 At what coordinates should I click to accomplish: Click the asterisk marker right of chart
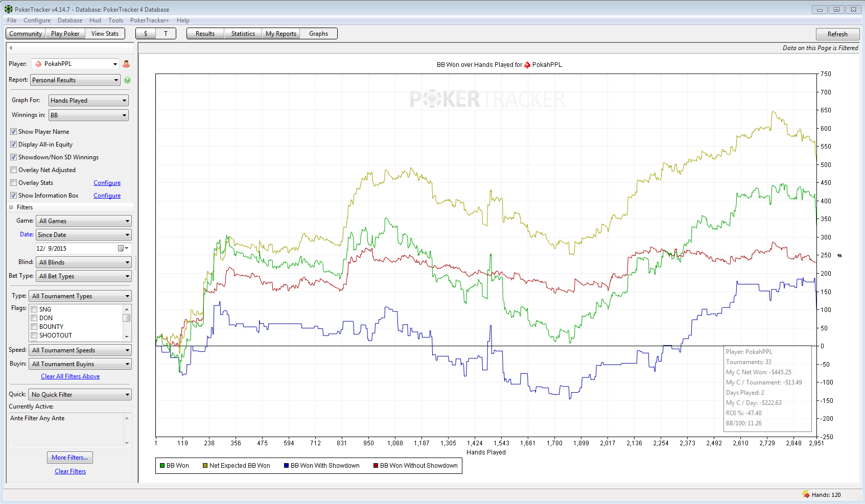tap(839, 255)
